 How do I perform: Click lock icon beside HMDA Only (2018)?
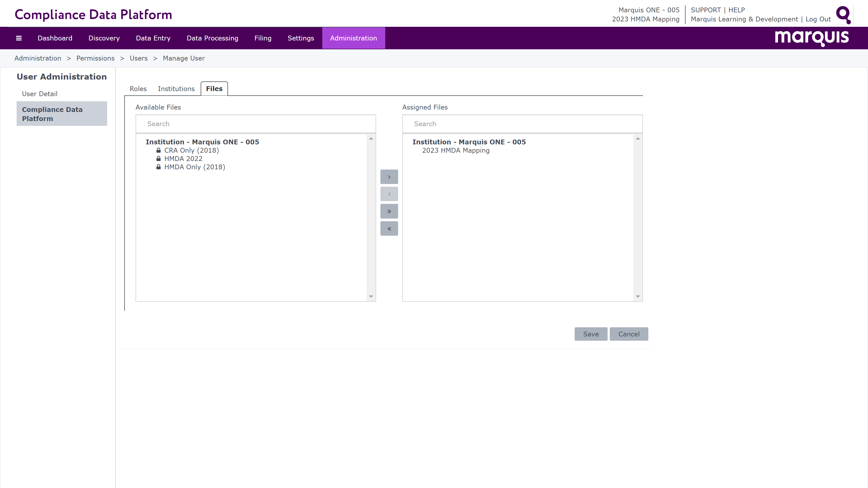(158, 167)
